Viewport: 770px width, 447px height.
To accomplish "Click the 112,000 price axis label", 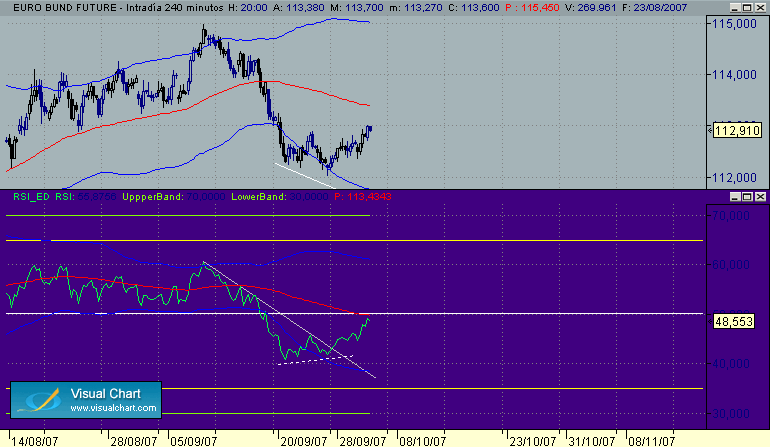I will click(x=734, y=177).
